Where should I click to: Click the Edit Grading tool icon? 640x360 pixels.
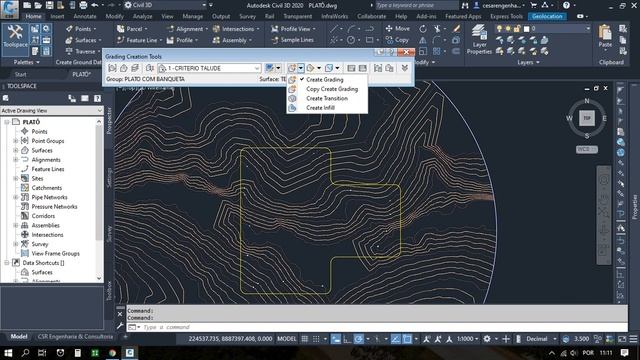311,68
